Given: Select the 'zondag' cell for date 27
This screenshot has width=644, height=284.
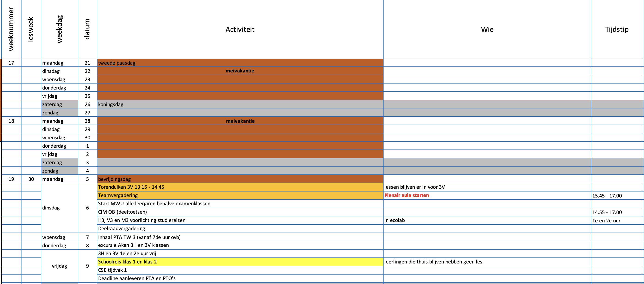Looking at the screenshot, I should [x=60, y=112].
